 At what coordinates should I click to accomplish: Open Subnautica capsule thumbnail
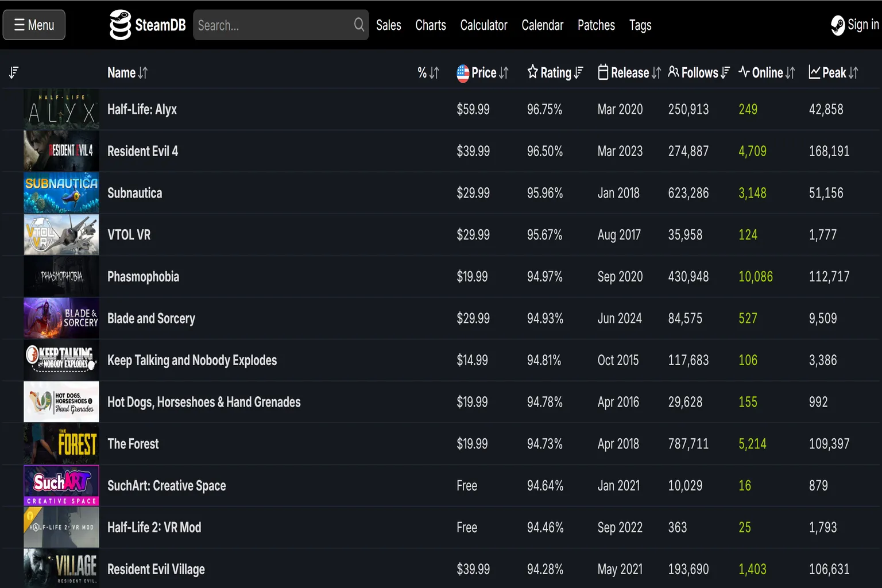[x=61, y=193]
